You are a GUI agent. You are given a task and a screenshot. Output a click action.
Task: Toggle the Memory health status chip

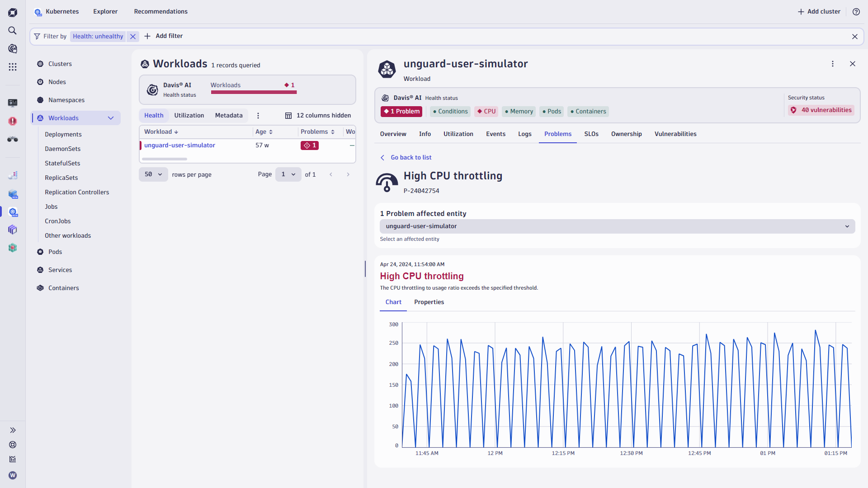point(518,111)
